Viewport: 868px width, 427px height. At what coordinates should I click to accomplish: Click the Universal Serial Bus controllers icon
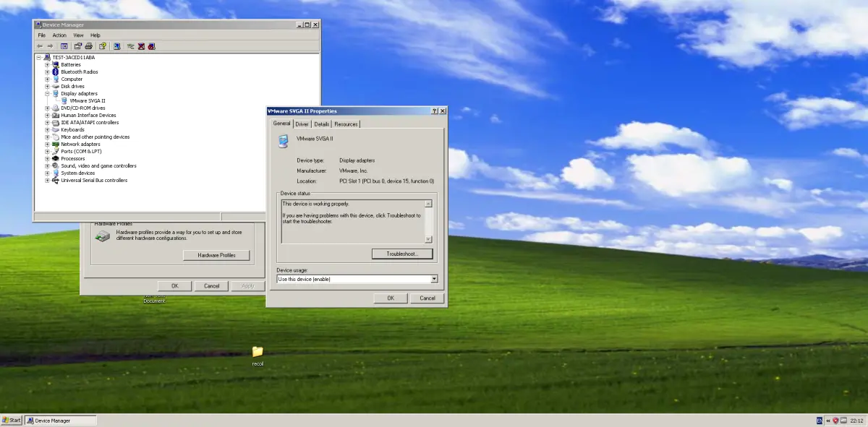click(x=56, y=180)
